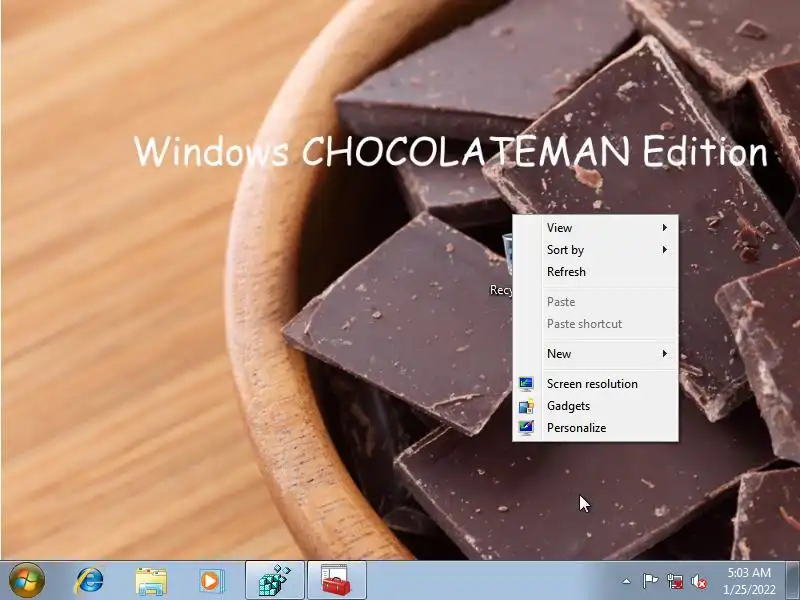Select Screen resolution entry

tap(595, 384)
